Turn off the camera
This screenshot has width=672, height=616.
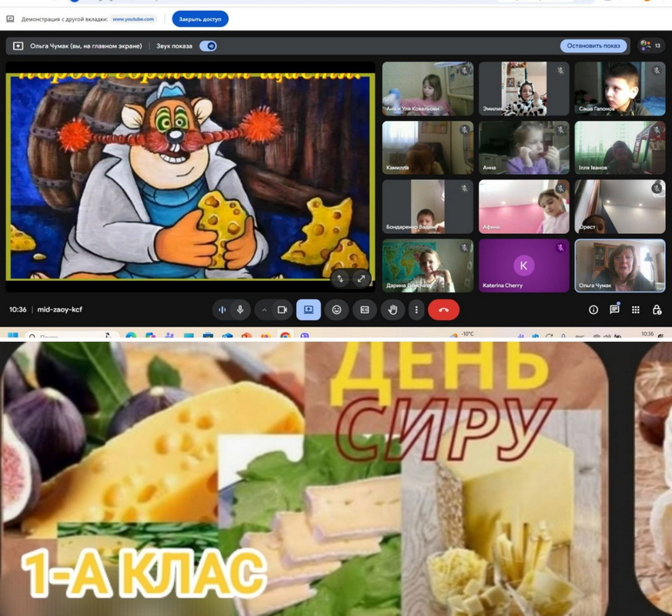click(x=282, y=310)
